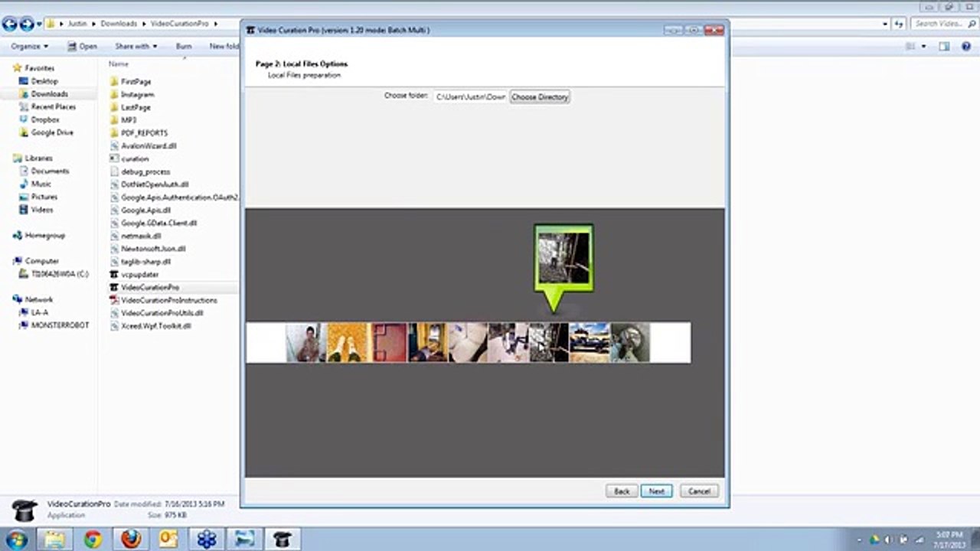This screenshot has height=551, width=980.
Task: Select the VideoCurationProInstructions PDF icon
Action: [114, 300]
